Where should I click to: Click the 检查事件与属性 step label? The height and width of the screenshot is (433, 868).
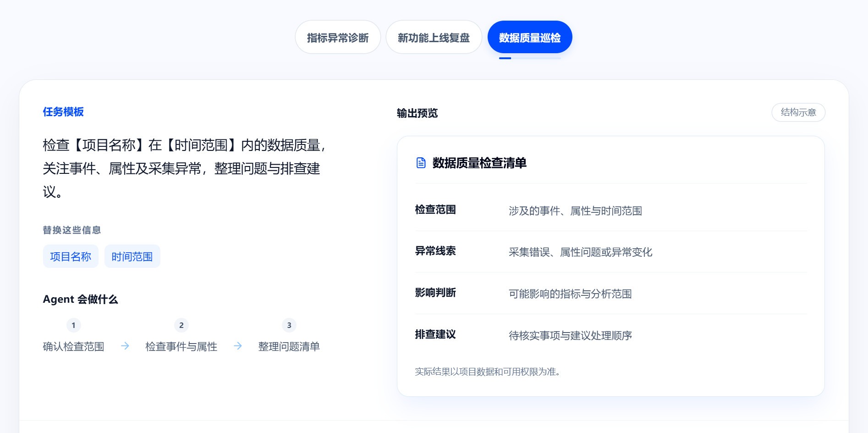pyautogui.click(x=181, y=347)
